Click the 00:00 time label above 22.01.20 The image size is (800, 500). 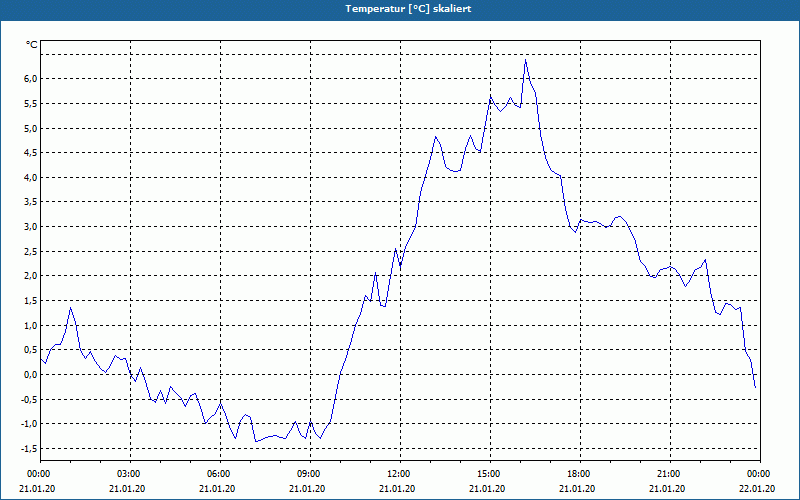760,474
